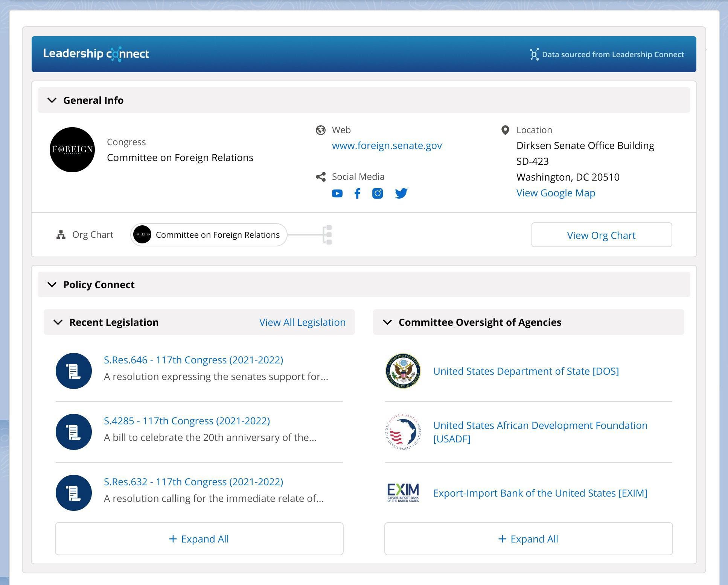
Task: Click the S.Res.632 scroll document icon
Action: (74, 493)
